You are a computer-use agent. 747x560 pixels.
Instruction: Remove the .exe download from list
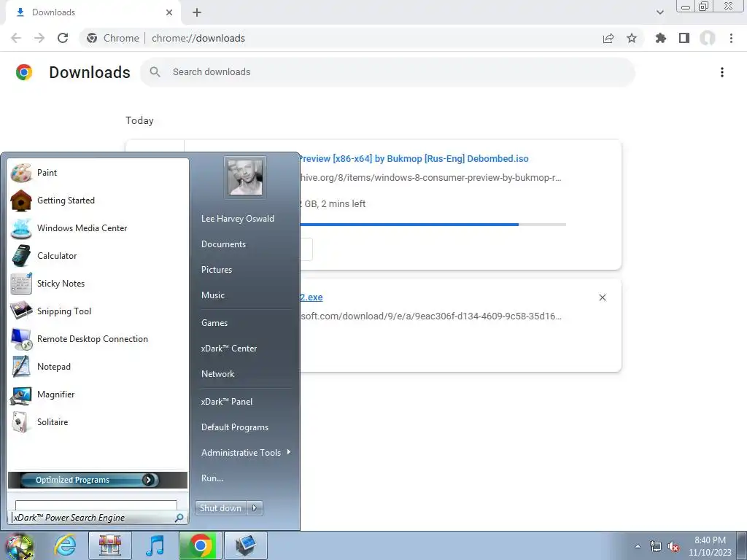point(603,297)
